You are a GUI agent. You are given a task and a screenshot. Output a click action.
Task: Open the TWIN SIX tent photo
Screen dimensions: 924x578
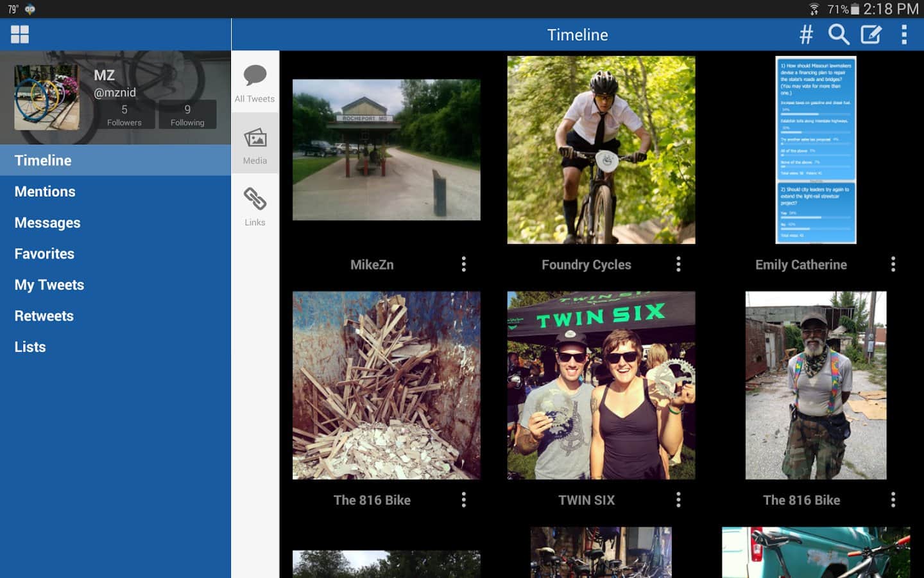click(x=601, y=385)
